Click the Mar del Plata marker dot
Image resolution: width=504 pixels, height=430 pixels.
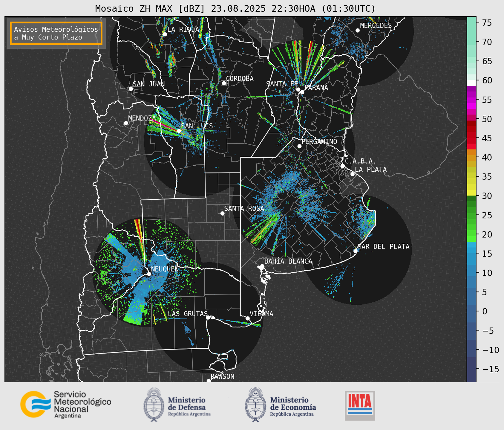[356, 251]
